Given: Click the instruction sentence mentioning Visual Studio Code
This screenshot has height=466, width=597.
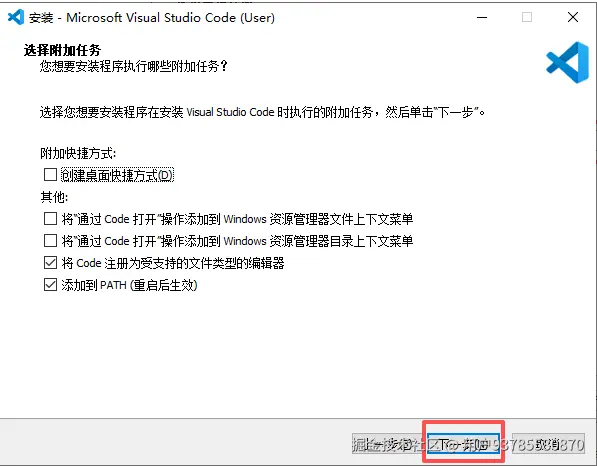Looking at the screenshot, I should coord(263,112).
